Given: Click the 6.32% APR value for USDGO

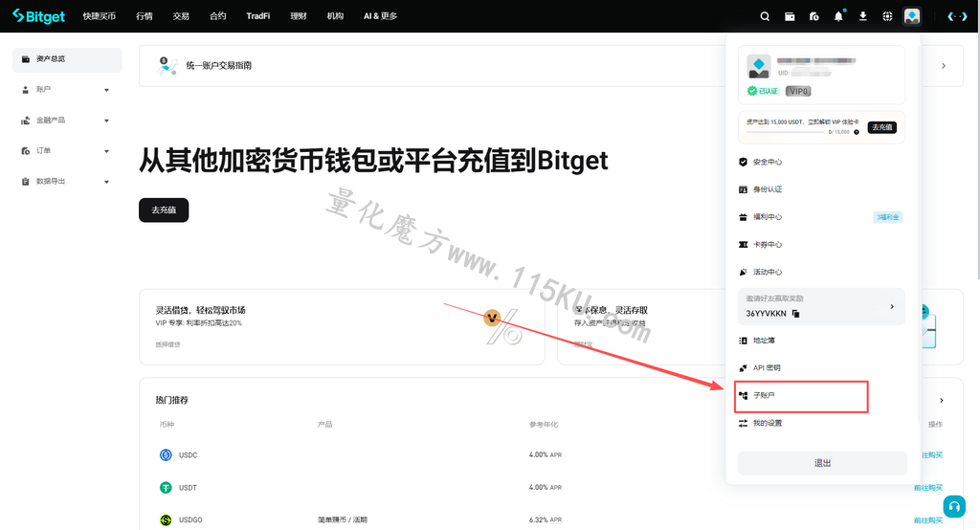Looking at the screenshot, I should tap(545, 520).
